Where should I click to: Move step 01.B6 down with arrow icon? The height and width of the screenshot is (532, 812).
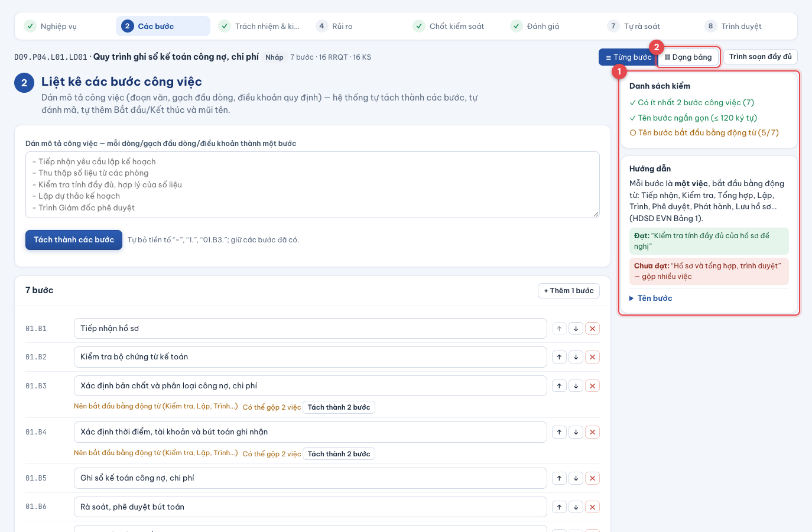(x=576, y=507)
